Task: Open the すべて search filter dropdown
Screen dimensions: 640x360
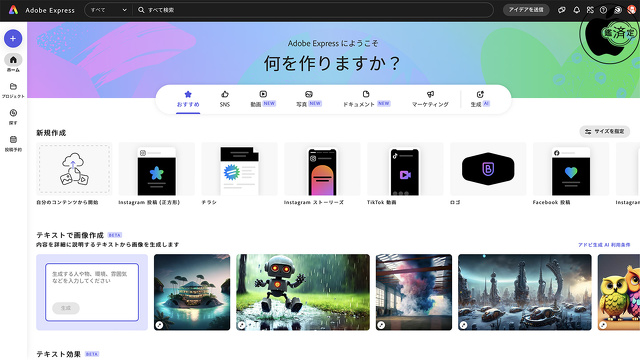Action: [108, 10]
